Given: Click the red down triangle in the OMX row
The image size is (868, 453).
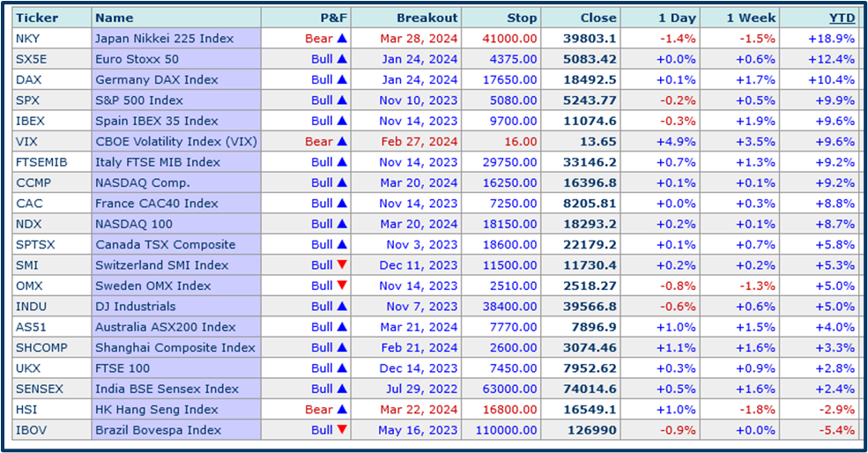Looking at the screenshot, I should tap(342, 286).
